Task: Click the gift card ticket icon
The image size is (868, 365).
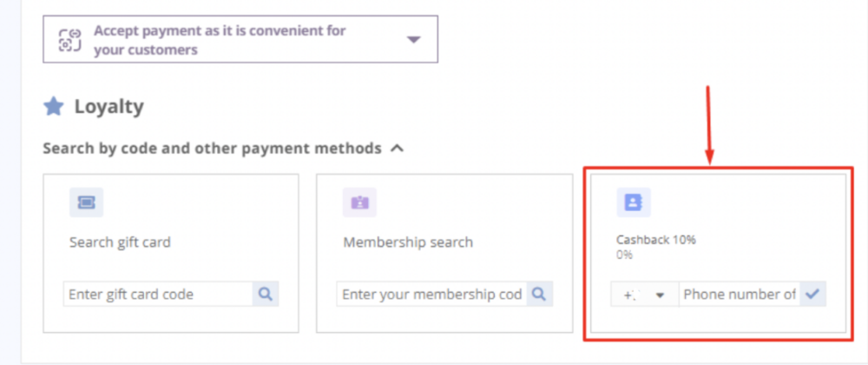Action: pyautogui.click(x=86, y=202)
